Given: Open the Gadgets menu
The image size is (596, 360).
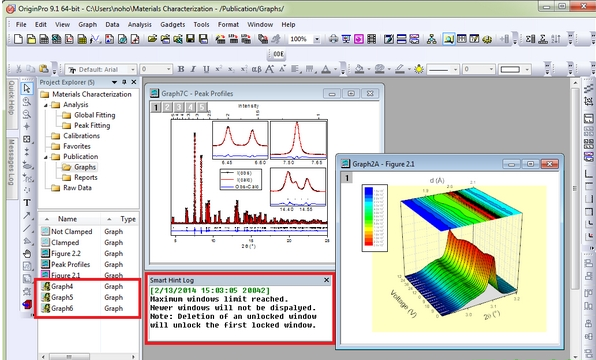Looking at the screenshot, I should point(173,24).
